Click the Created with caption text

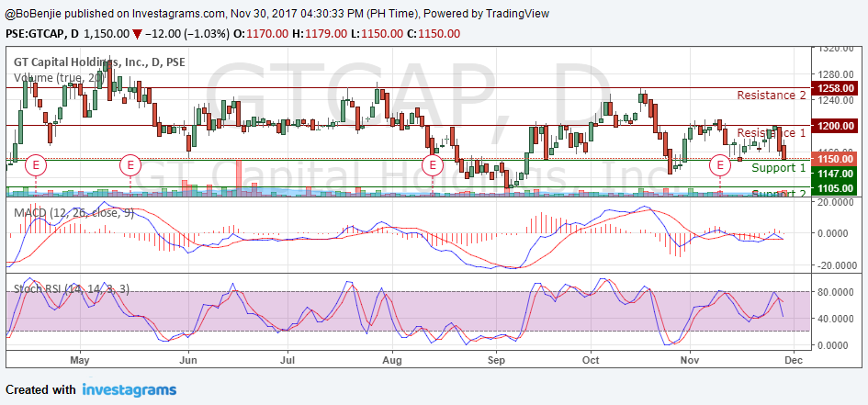coord(41,390)
